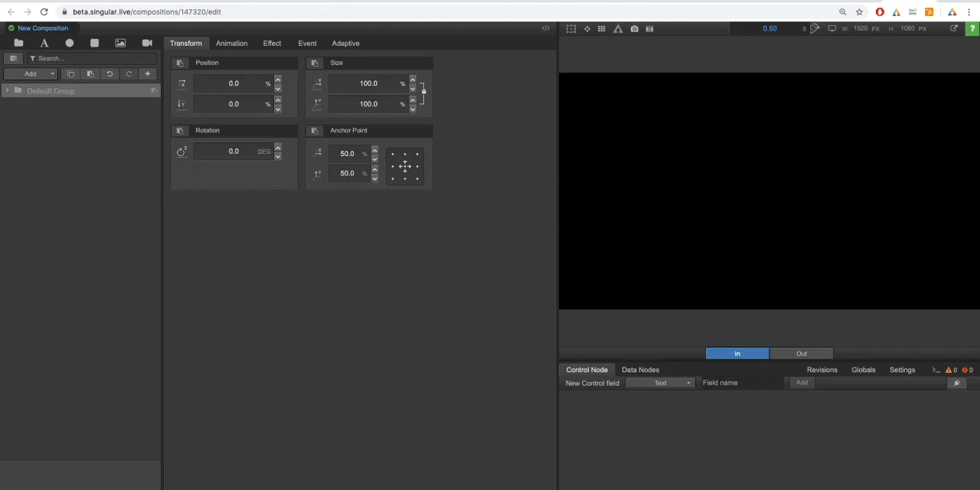
Task: Click the anchor point grid picker
Action: click(x=405, y=166)
